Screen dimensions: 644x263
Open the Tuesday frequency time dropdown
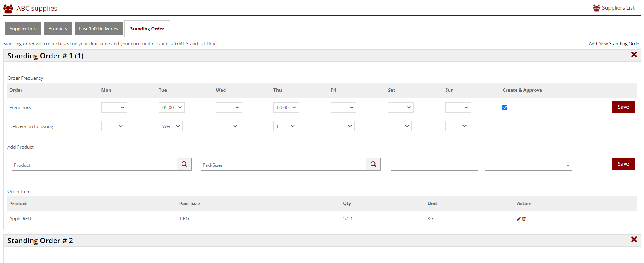(x=171, y=108)
